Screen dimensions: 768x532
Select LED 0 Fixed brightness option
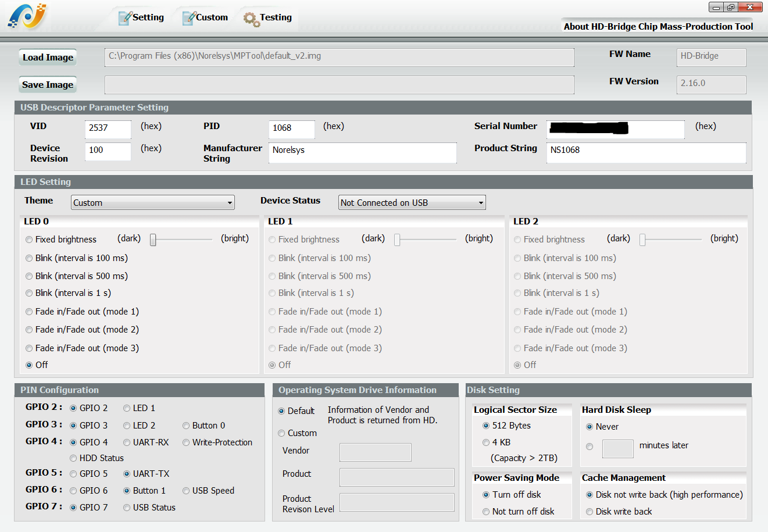(x=61, y=240)
